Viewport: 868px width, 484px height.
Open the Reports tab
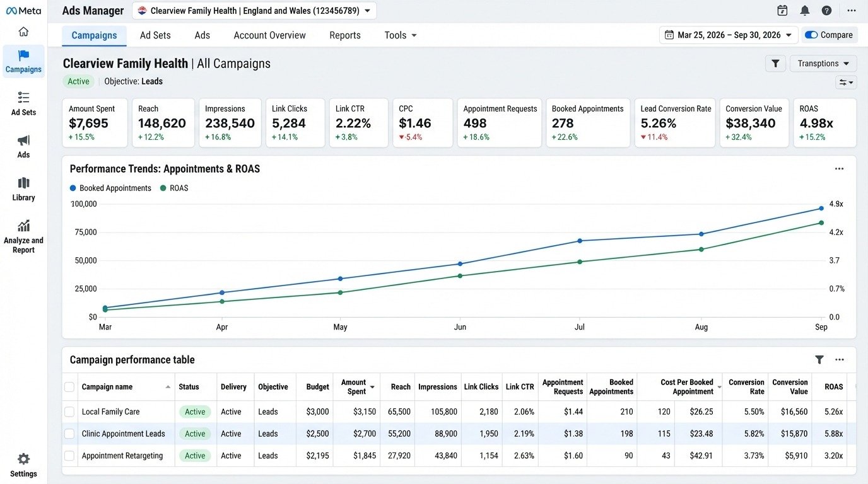click(x=345, y=35)
